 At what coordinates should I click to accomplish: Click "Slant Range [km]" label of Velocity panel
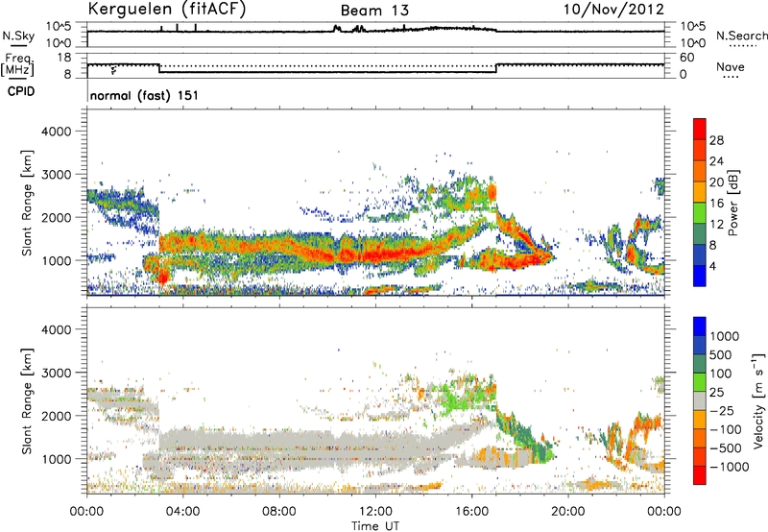[27, 400]
